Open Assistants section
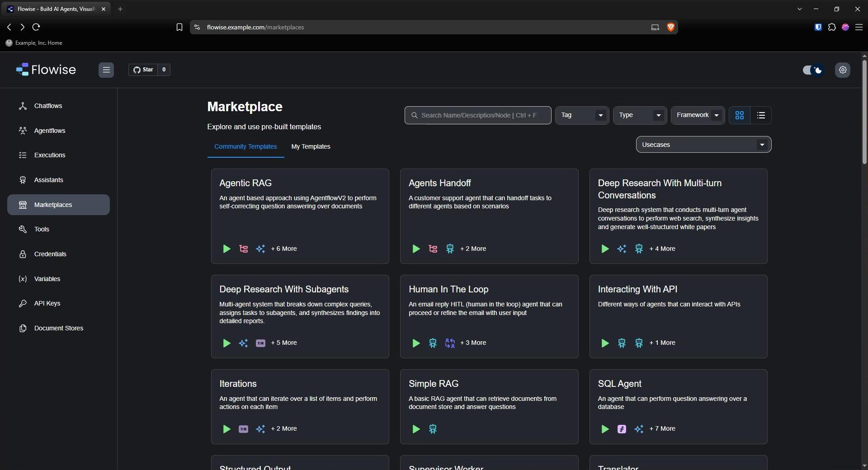 [58, 180]
